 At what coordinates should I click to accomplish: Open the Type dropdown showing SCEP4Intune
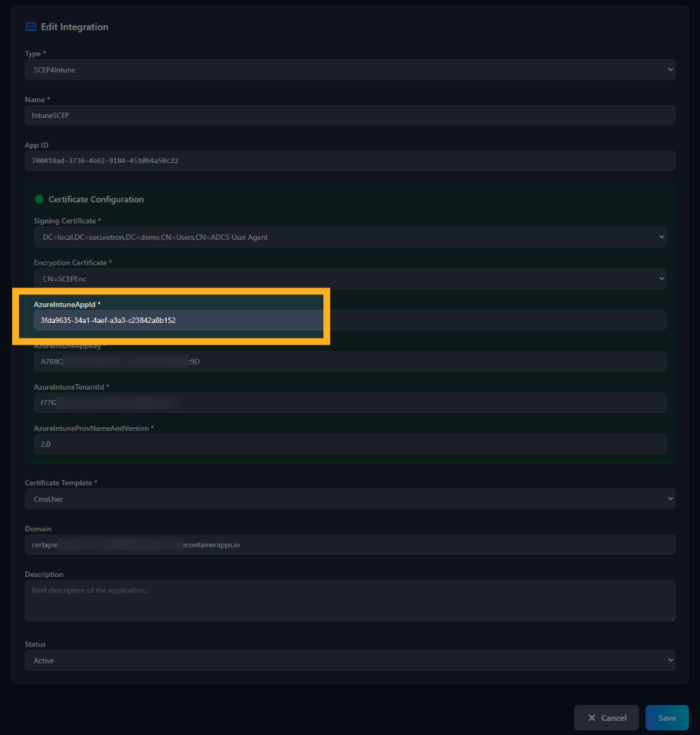point(350,69)
